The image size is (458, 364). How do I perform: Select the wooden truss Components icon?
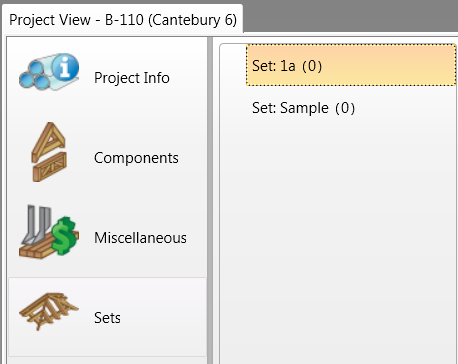[49, 152]
